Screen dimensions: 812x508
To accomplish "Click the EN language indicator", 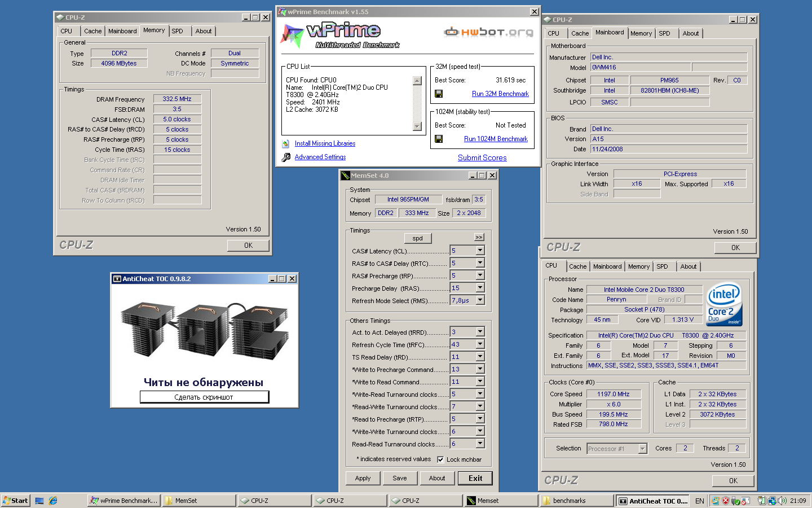I will coord(699,501).
